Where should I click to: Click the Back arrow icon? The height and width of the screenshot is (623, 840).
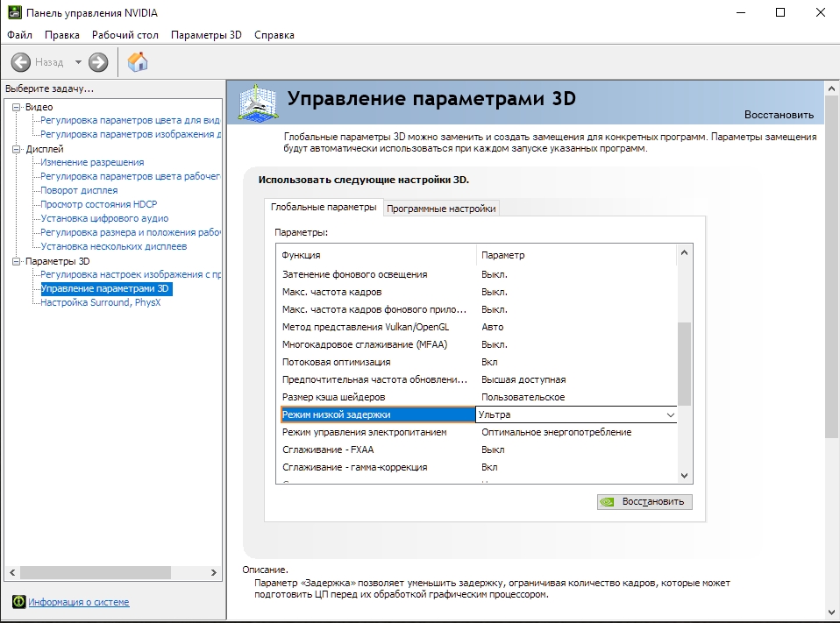(21, 62)
